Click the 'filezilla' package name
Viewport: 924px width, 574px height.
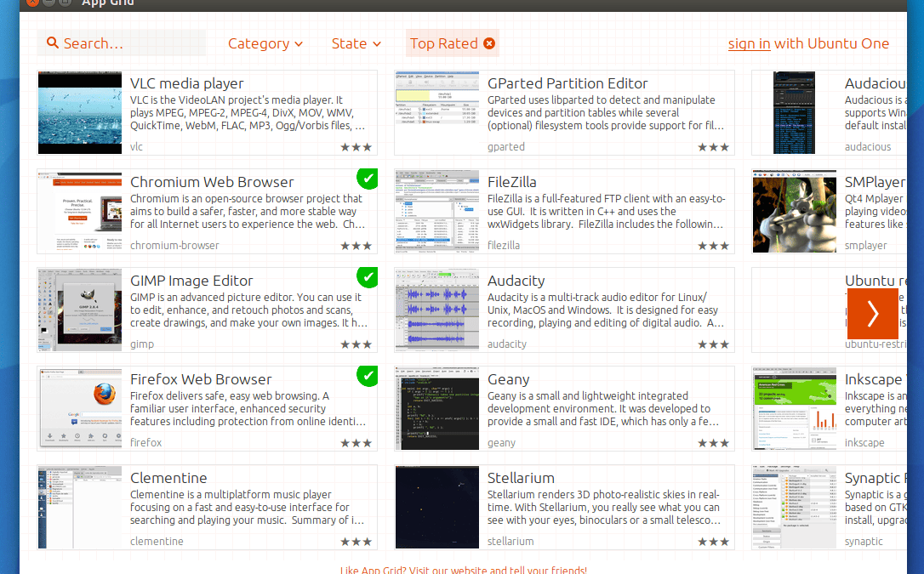pyautogui.click(x=503, y=246)
